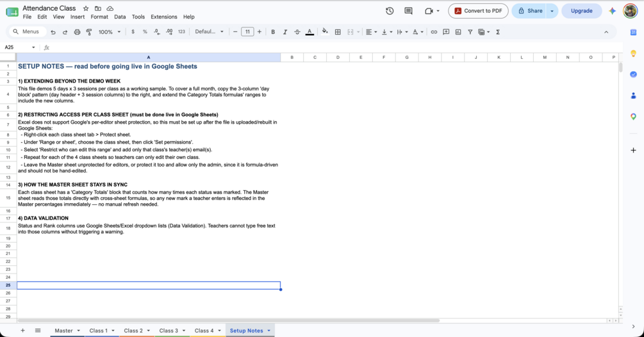Decrease decimal places
The width and height of the screenshot is (644, 337).
pos(157,31)
